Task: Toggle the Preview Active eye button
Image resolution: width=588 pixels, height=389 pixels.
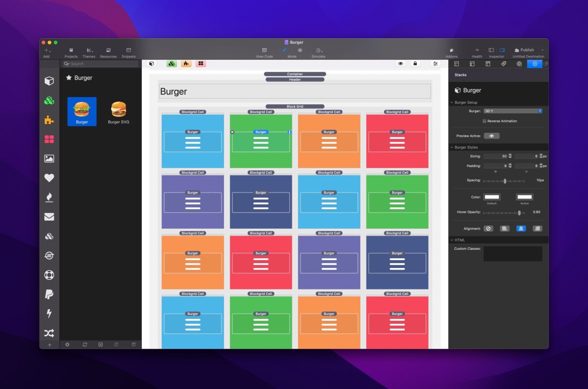Action: (x=491, y=136)
